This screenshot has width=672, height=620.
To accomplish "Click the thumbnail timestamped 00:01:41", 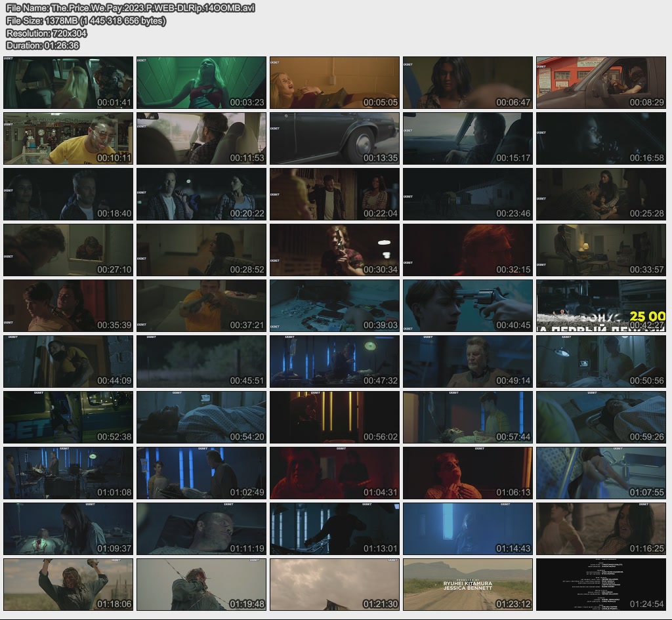I will (68, 83).
